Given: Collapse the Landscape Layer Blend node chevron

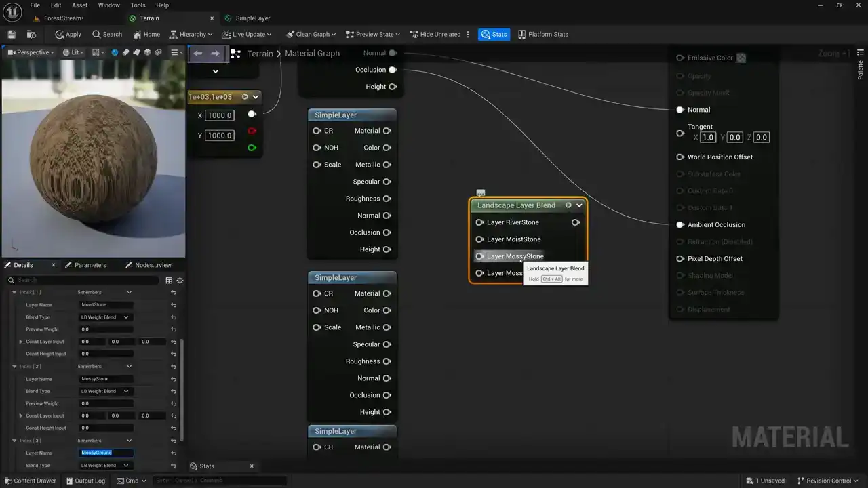Looking at the screenshot, I should click(579, 205).
